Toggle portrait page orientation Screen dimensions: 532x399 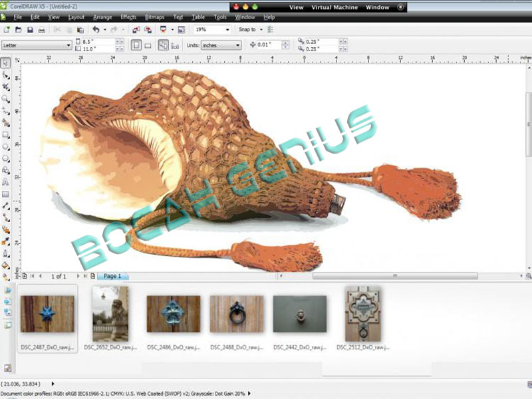click(136, 45)
